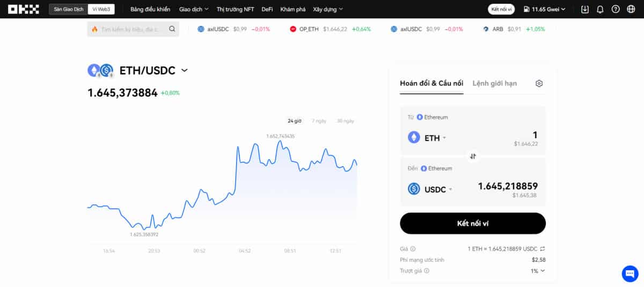644x287 pixels.
Task: Swap the ETH and USDC direction
Action: point(473,156)
